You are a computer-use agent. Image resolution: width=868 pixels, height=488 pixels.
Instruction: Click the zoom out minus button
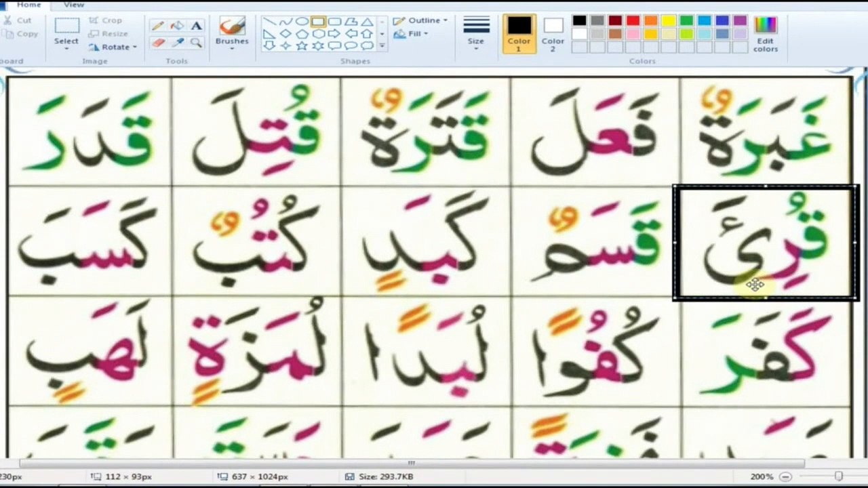(785, 476)
